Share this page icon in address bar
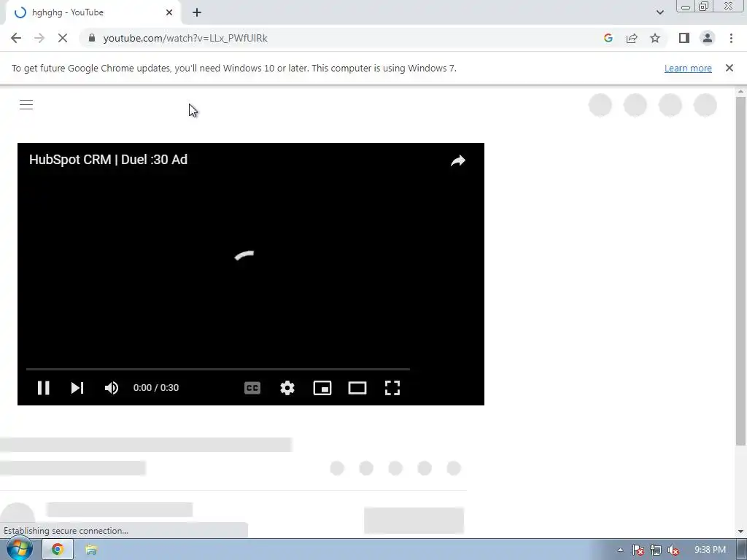The width and height of the screenshot is (747, 560). click(632, 38)
